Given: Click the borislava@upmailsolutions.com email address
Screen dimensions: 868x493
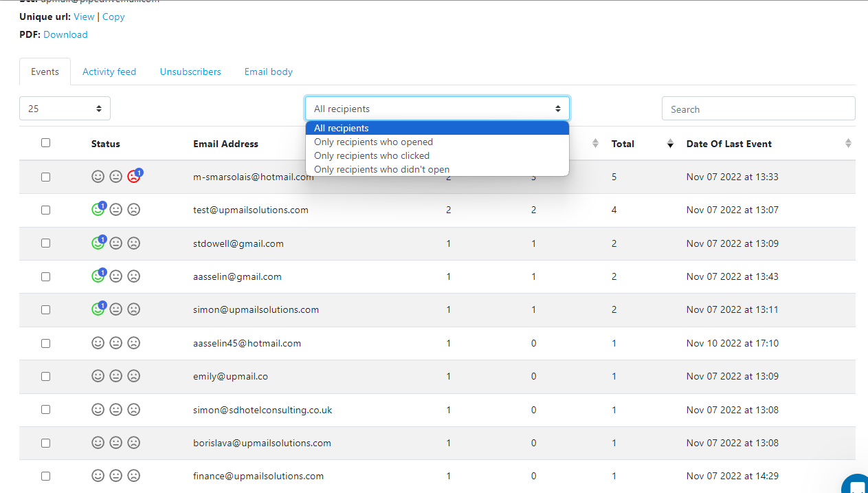Looking at the screenshot, I should (263, 443).
